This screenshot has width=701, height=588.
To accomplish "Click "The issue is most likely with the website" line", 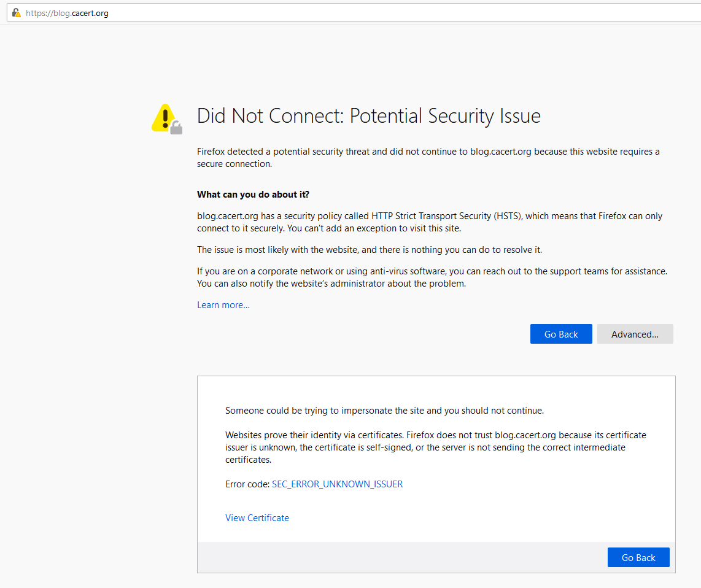I will [369, 250].
